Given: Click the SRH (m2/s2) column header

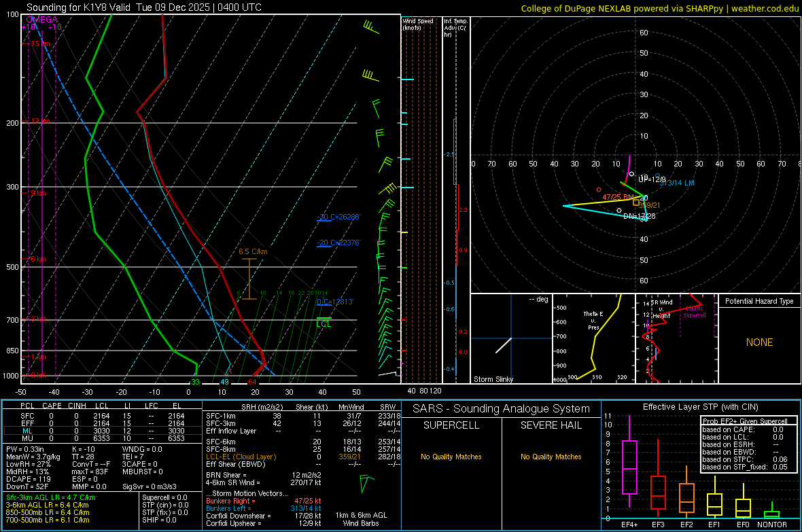Looking at the screenshot, I should coord(262,407).
